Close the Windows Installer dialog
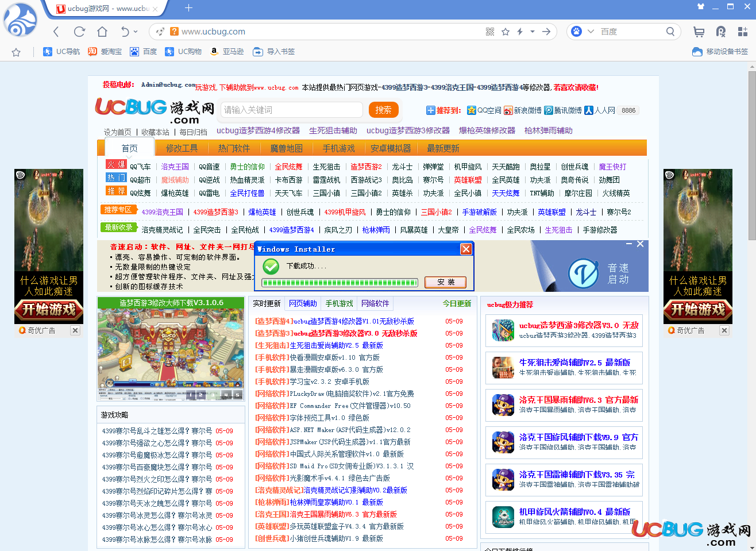This screenshot has height=551, width=756. [x=466, y=249]
